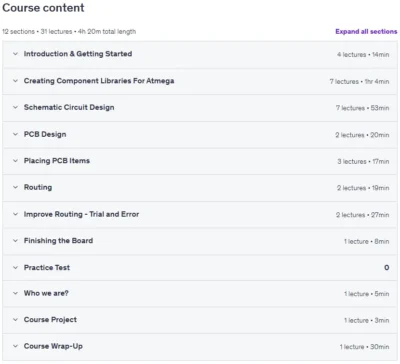Click the 'Course Project' section title
The width and height of the screenshot is (400, 364).
coord(50,320)
